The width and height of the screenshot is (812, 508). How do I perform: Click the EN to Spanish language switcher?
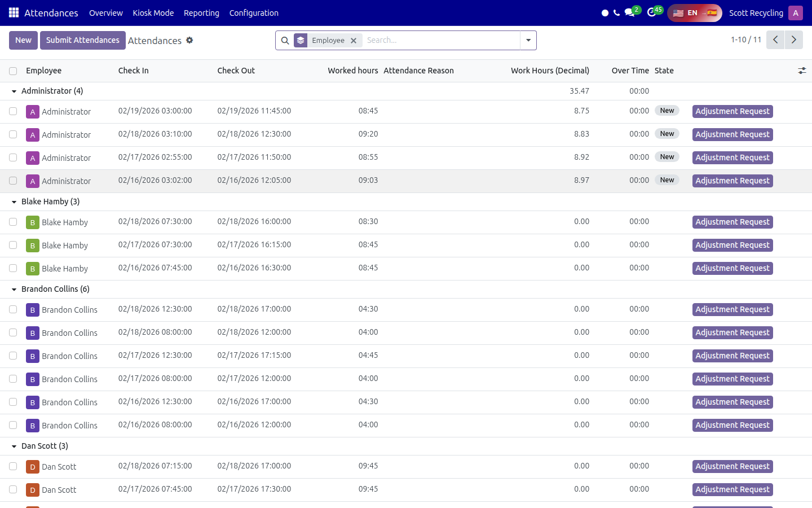695,12
